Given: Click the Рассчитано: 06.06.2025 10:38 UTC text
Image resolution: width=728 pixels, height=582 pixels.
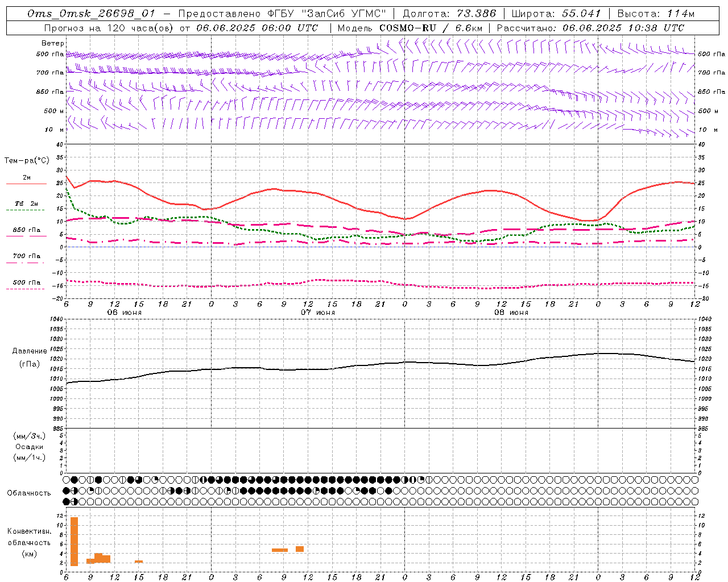Looking at the screenshot, I should coord(590,28).
